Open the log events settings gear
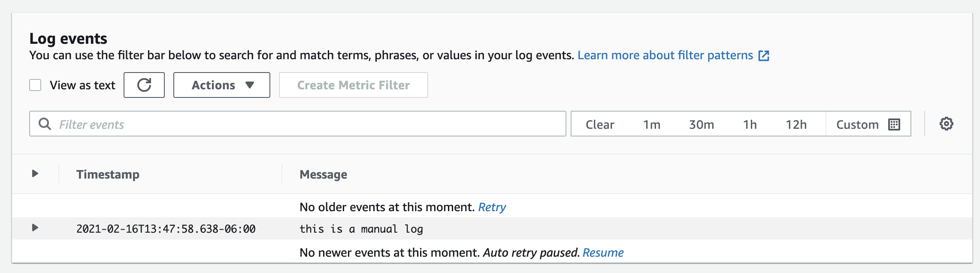 (x=946, y=124)
